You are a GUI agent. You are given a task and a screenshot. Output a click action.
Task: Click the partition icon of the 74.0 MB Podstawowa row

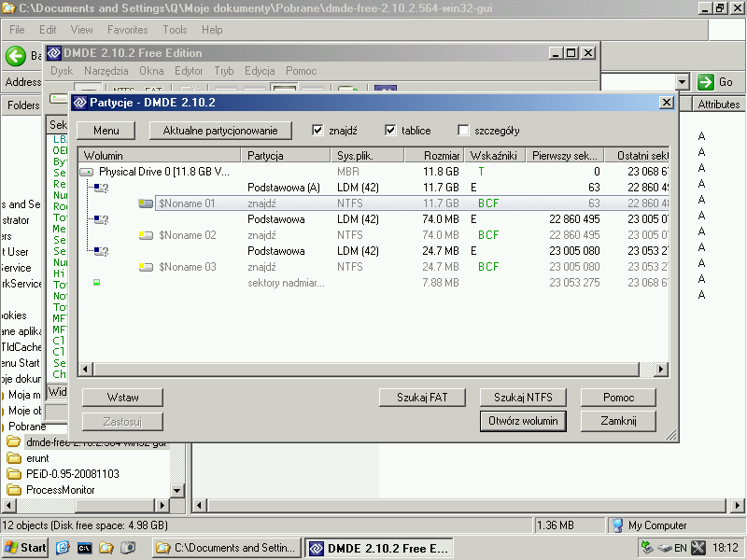pyautogui.click(x=101, y=219)
